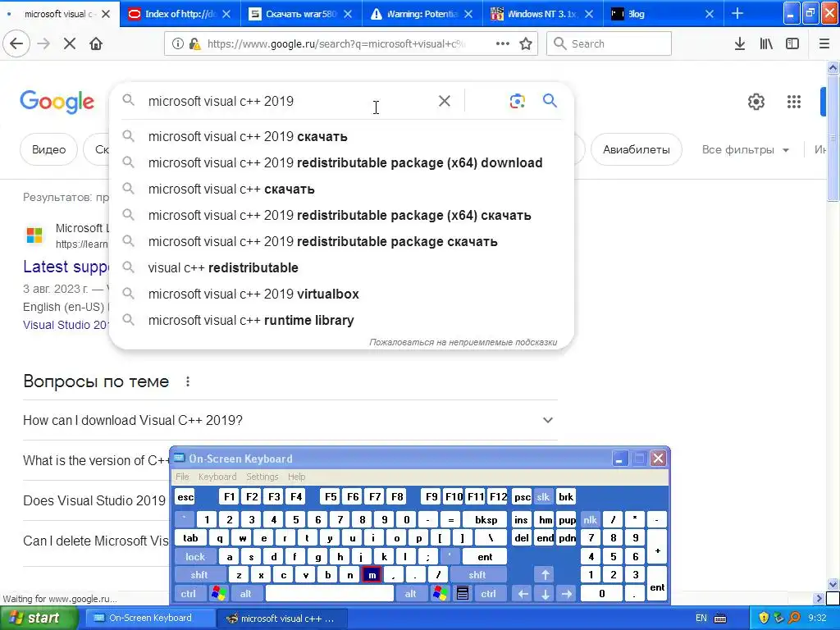
Task: Click the context menu key on On-Screen Keyboard
Action: tap(463, 593)
